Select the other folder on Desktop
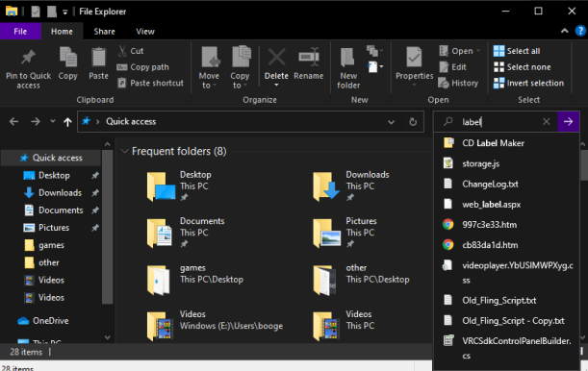 click(x=362, y=279)
